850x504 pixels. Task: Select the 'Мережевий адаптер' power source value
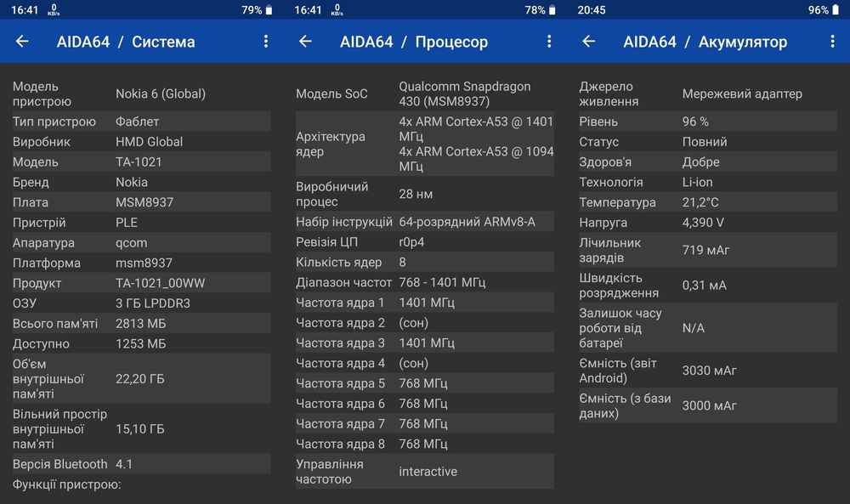(742, 93)
